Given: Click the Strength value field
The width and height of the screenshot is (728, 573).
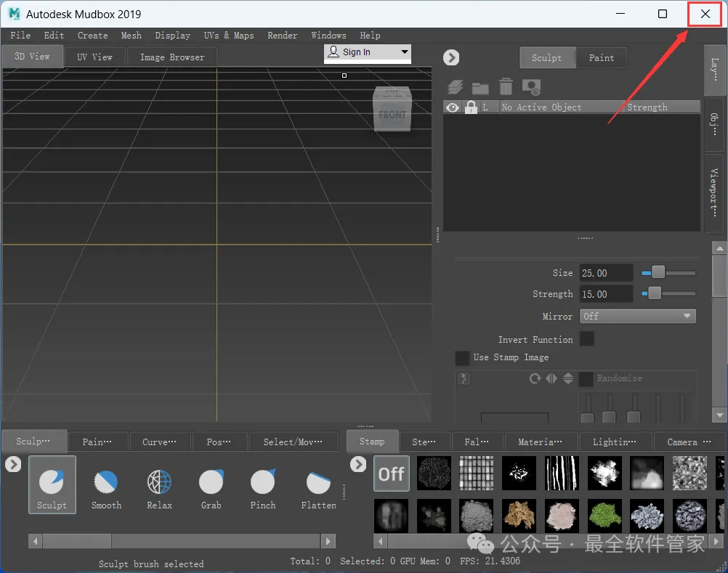Looking at the screenshot, I should pyautogui.click(x=606, y=294).
